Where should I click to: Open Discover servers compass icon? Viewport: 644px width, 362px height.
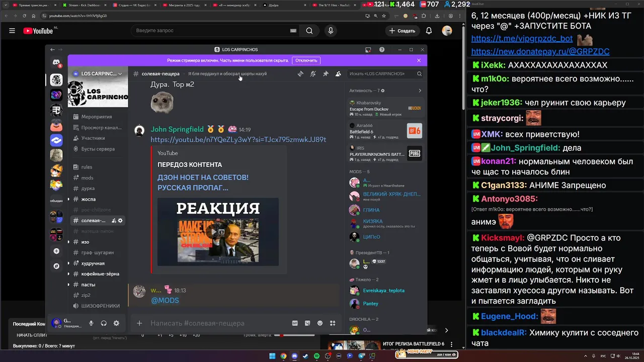coord(56,266)
